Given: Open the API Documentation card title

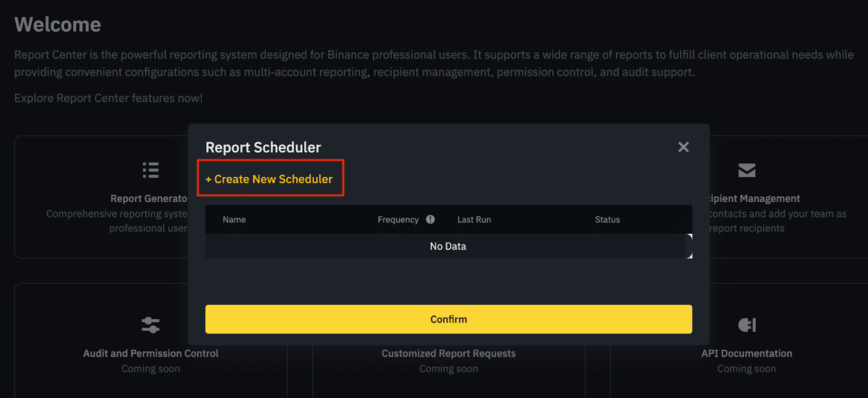Looking at the screenshot, I should coord(746,354).
